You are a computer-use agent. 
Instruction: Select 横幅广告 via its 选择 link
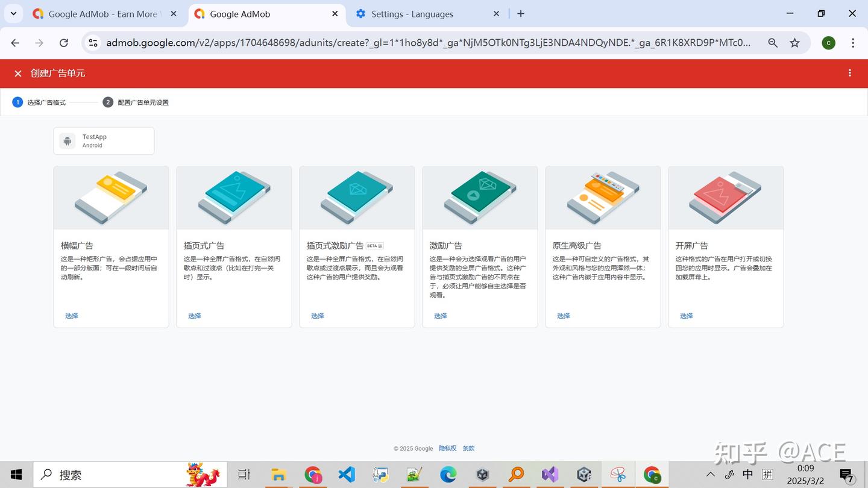coord(72,316)
